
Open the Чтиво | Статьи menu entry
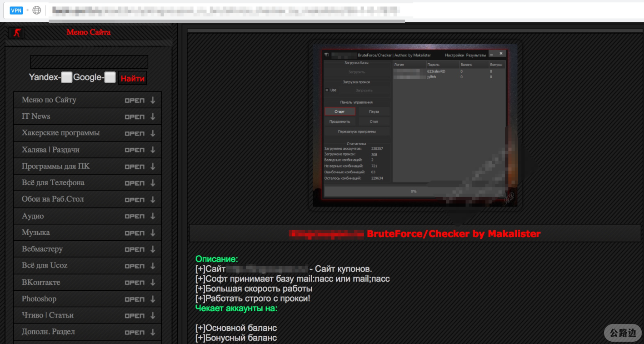point(87,315)
